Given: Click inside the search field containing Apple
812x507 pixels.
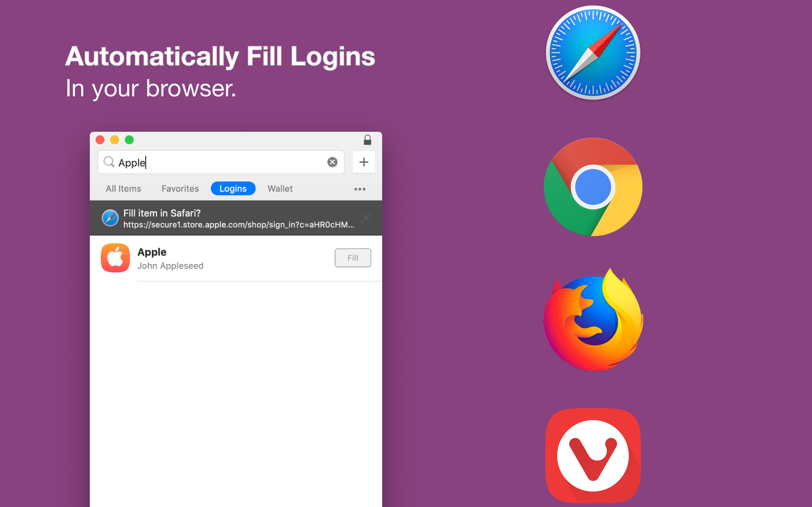Looking at the screenshot, I should (221, 162).
